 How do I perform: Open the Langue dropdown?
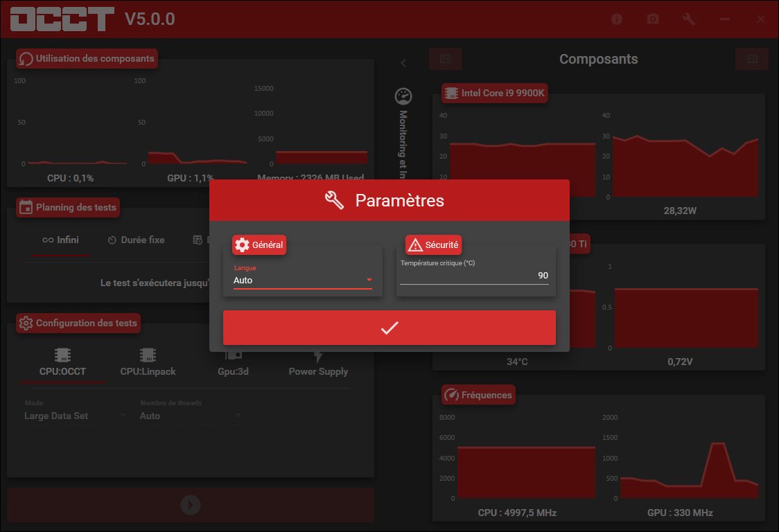pyautogui.click(x=303, y=281)
